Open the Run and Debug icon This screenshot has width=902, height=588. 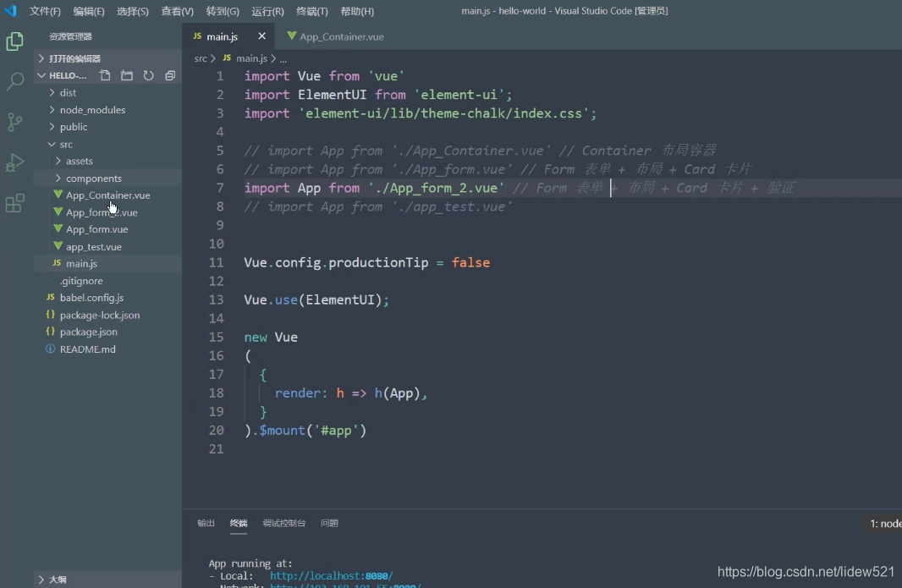pyautogui.click(x=14, y=162)
